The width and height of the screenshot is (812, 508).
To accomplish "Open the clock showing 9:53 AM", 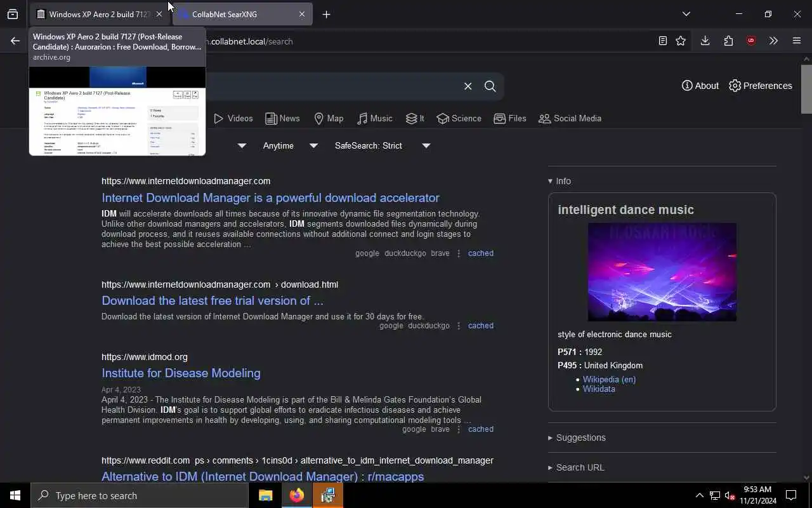I will coord(757,495).
